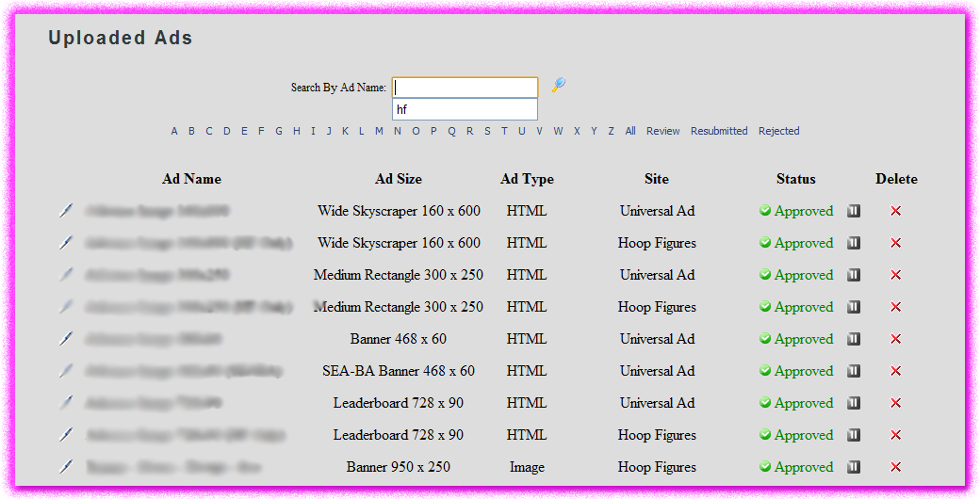Delete the SEA-BA Banner 468 x 60 ad

[x=895, y=371]
